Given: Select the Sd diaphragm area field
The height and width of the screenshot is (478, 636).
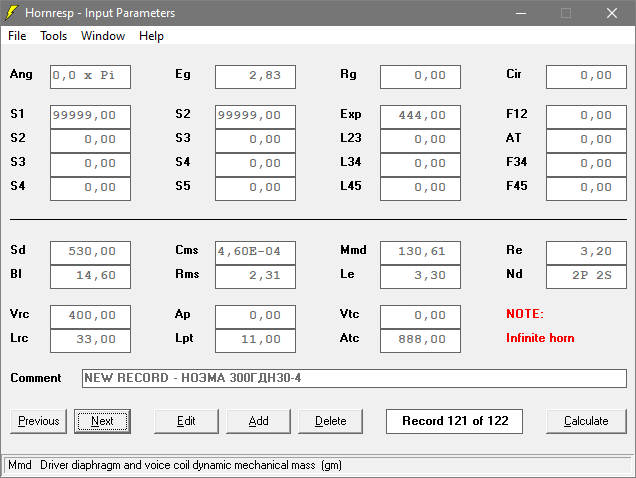Looking at the screenshot, I should click(90, 251).
